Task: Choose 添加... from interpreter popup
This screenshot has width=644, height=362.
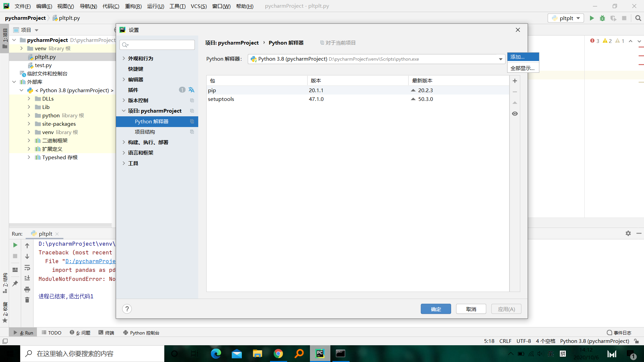Action: point(523,57)
